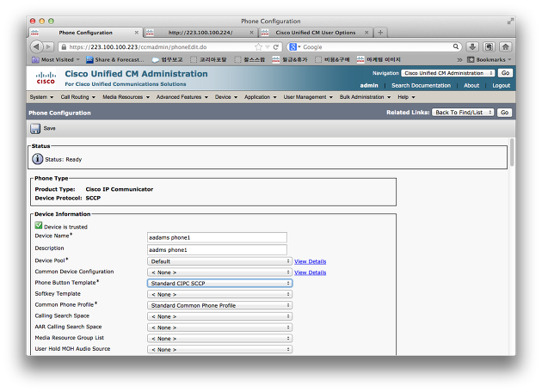Click the Google search engine icon
Screen dimensions: 542x392
coord(293,47)
